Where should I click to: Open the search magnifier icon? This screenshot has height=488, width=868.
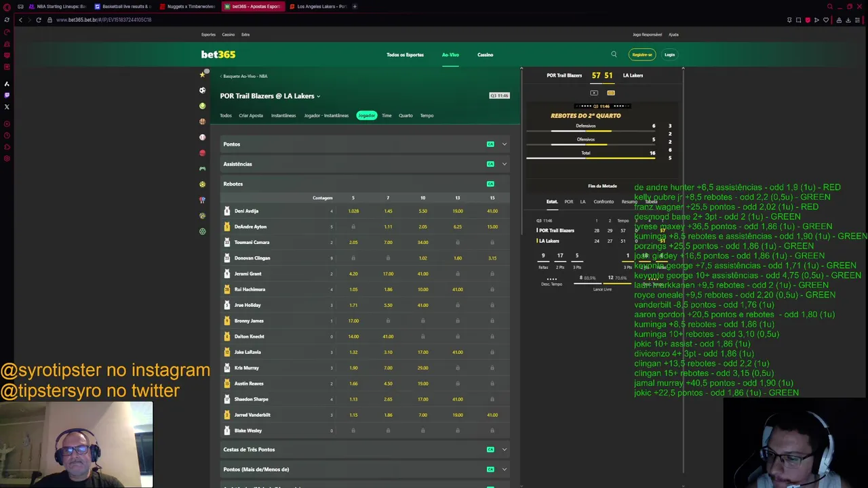[x=614, y=54]
